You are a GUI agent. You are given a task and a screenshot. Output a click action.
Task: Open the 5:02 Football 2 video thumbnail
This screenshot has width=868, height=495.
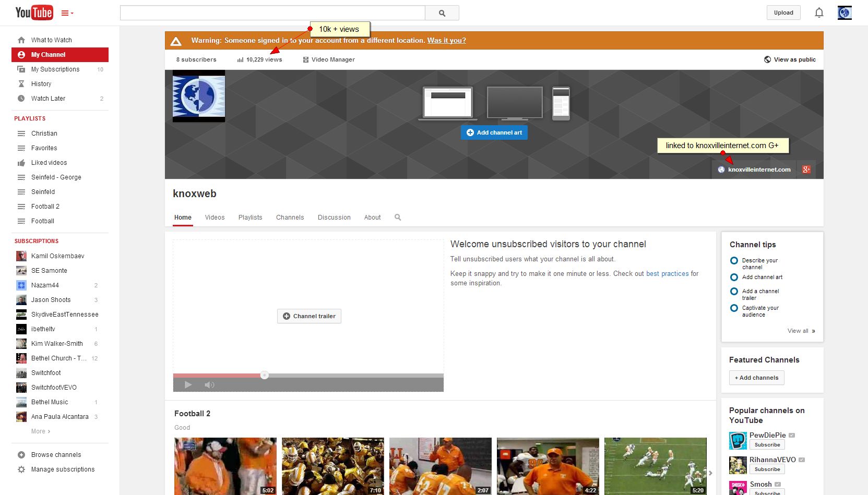[x=225, y=466]
